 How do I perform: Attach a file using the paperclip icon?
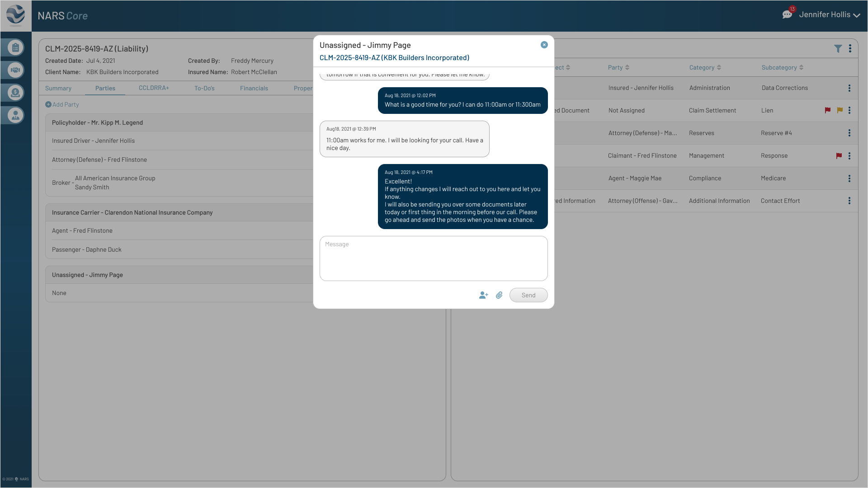tap(499, 295)
